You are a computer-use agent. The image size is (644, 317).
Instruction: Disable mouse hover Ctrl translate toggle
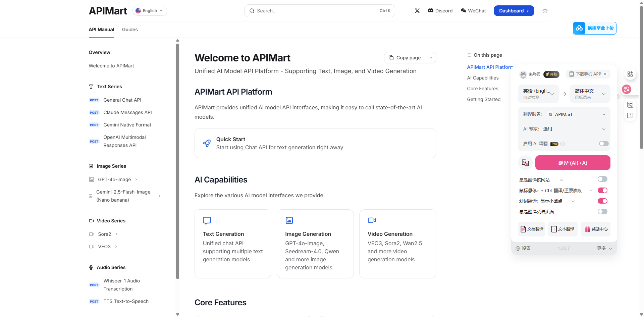(602, 191)
